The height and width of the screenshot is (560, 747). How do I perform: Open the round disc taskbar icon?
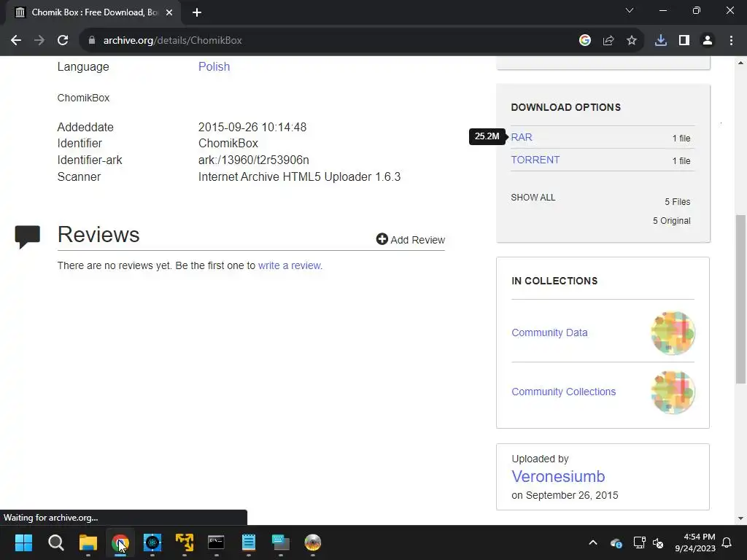point(312,542)
